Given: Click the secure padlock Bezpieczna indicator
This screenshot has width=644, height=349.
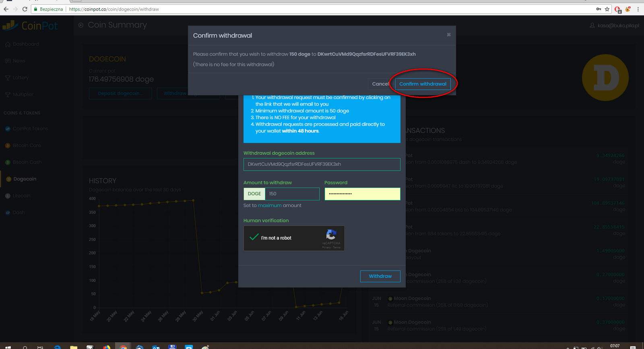Looking at the screenshot, I should pos(48,9).
